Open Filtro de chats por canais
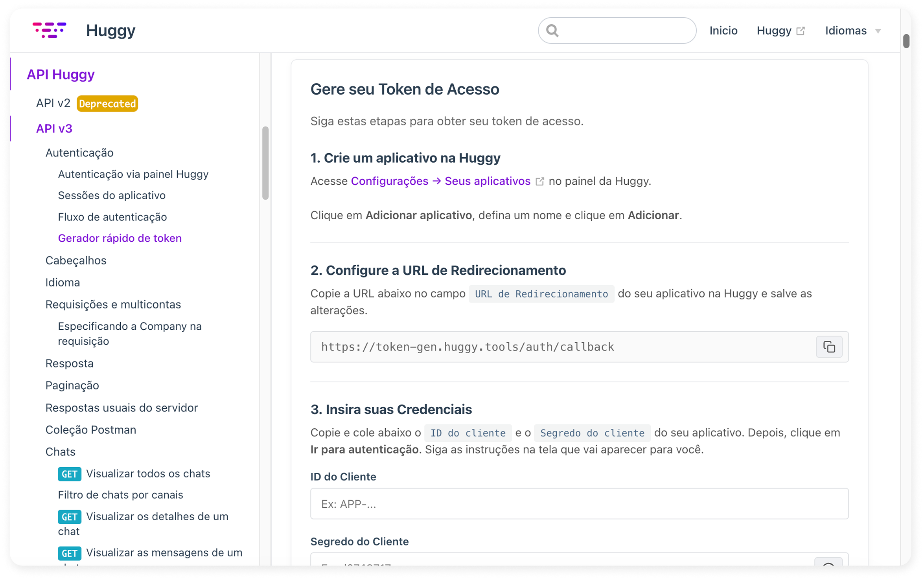 [121, 495]
